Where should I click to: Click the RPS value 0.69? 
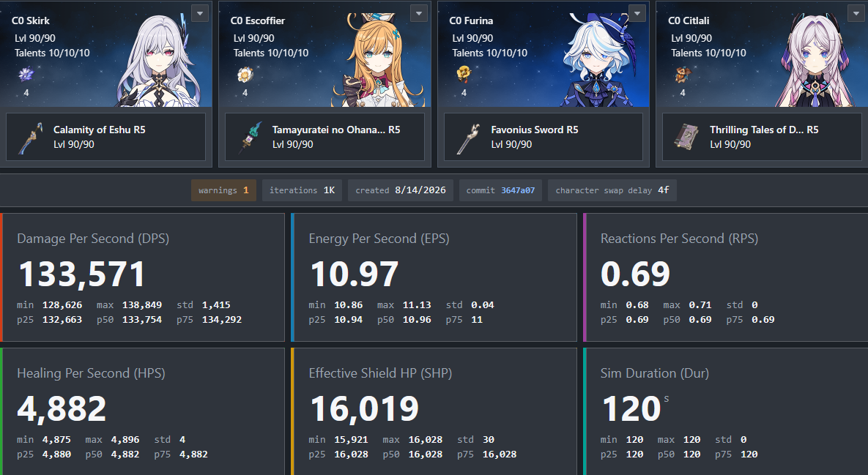tap(636, 274)
